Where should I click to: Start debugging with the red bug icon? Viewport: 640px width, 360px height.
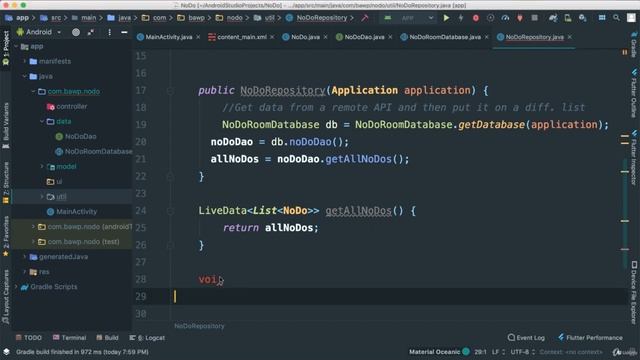coord(476,18)
